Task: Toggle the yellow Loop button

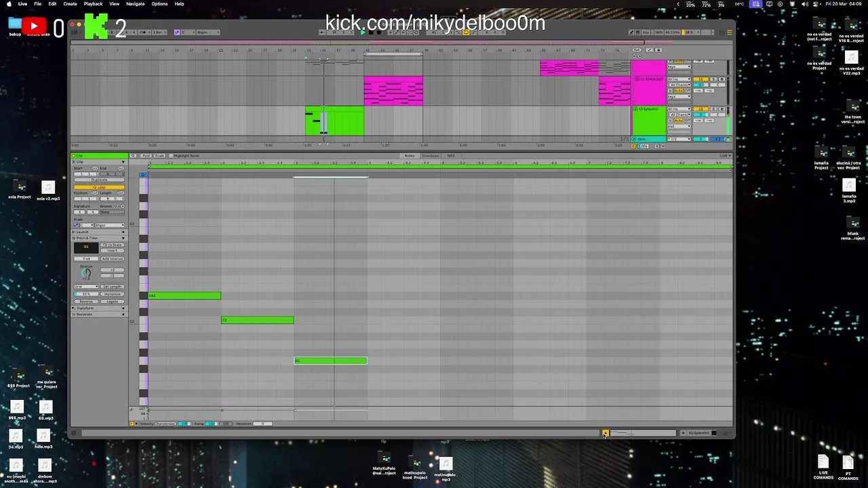Action: coord(100,187)
